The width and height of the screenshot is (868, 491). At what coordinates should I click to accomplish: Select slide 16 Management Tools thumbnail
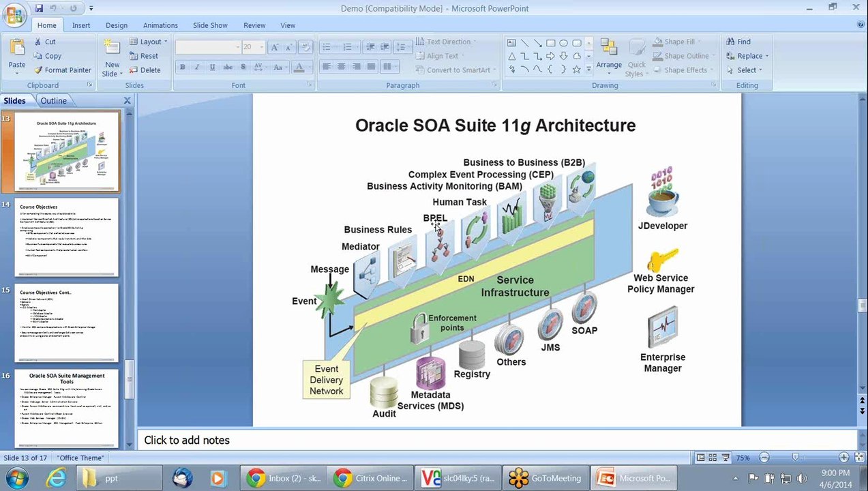67,408
